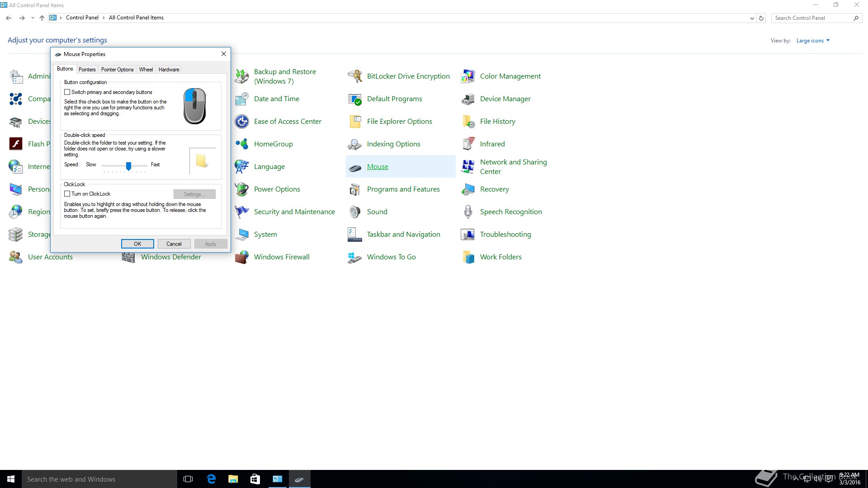The width and height of the screenshot is (868, 488).
Task: Click the Infrared icon
Action: [468, 144]
